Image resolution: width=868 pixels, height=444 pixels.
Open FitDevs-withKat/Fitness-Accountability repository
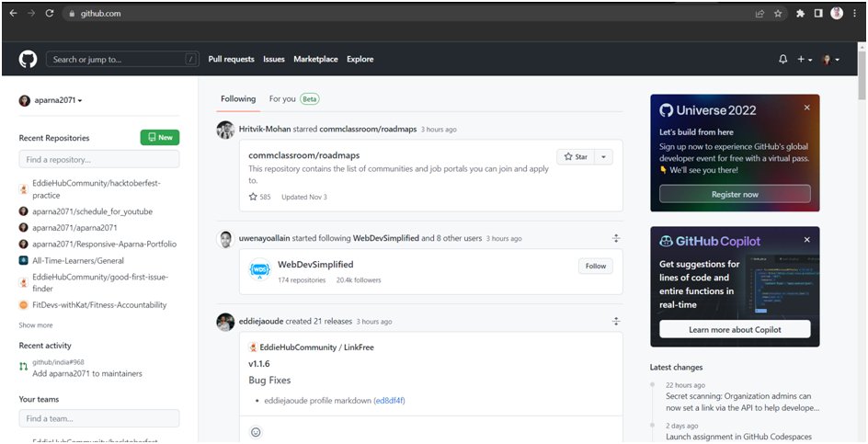(99, 305)
